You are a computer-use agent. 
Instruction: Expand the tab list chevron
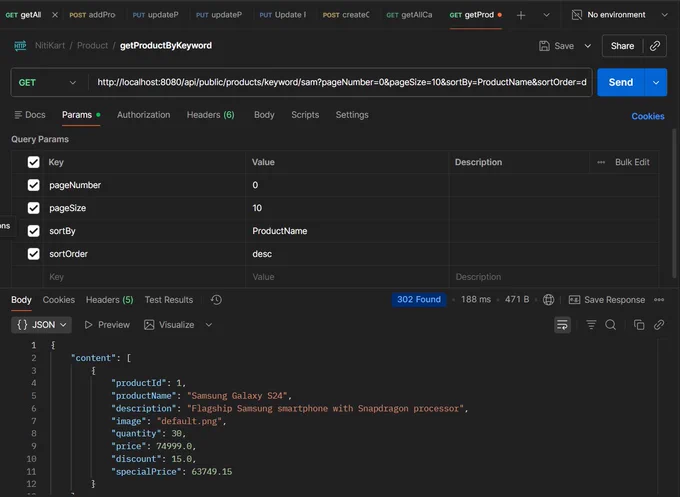[x=546, y=15]
